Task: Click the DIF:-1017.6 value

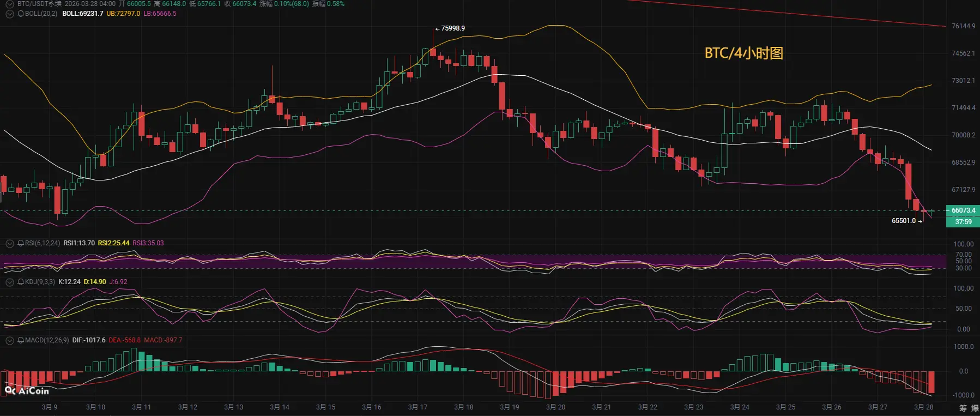Action: coord(89,340)
